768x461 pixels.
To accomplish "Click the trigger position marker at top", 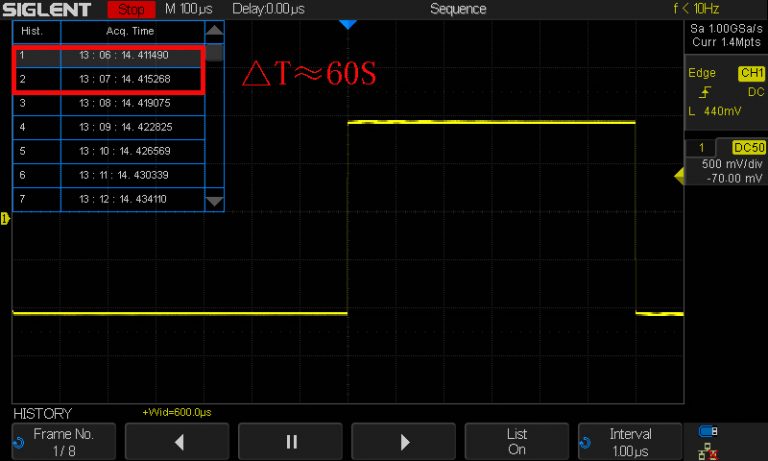I will click(x=347, y=24).
